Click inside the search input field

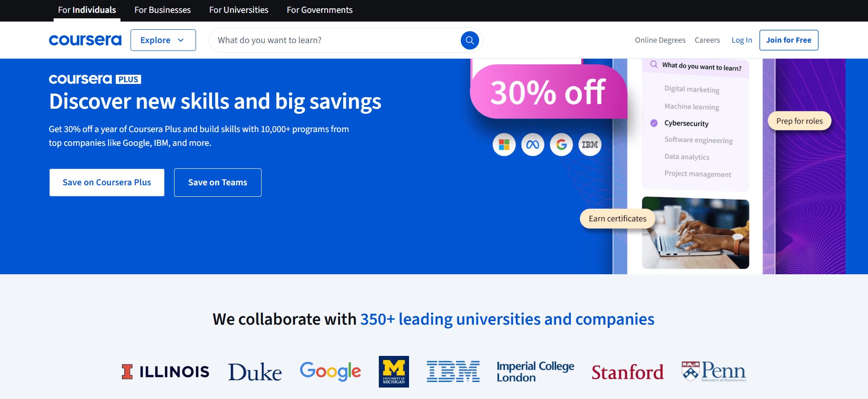pos(321,40)
